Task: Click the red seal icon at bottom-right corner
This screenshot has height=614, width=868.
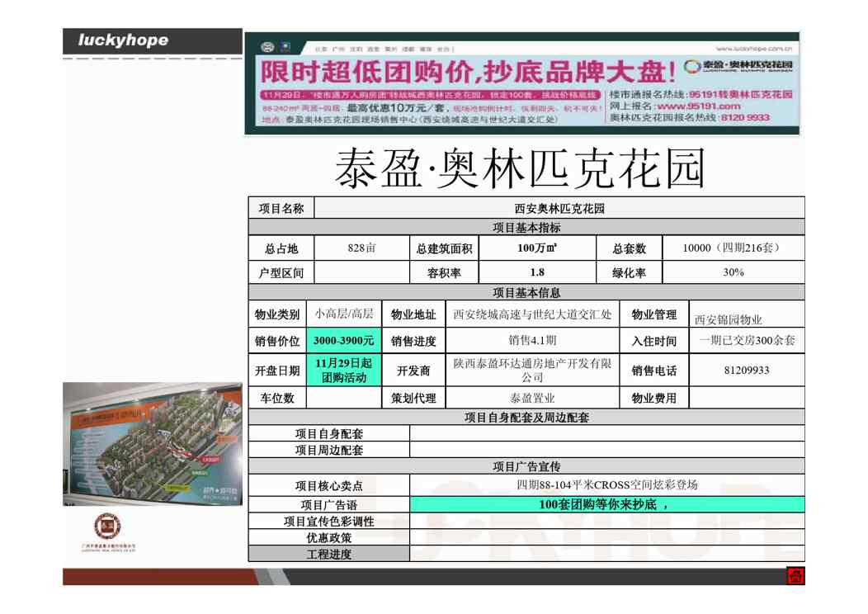Action: 795,576
